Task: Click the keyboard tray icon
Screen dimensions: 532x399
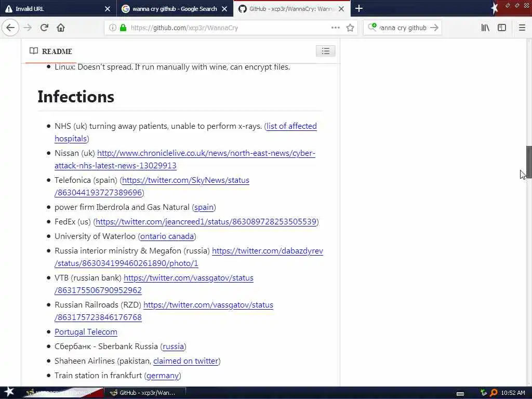Action: coord(460,393)
